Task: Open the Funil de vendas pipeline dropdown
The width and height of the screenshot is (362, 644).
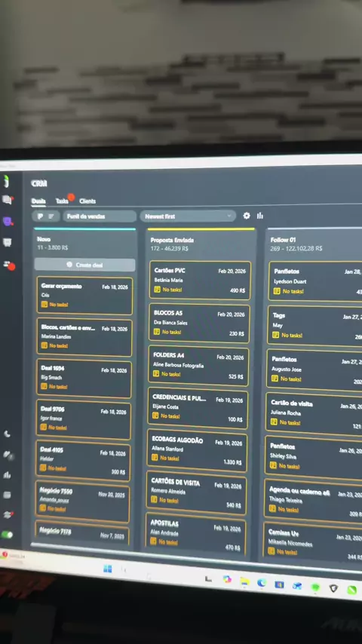Action: pos(100,216)
